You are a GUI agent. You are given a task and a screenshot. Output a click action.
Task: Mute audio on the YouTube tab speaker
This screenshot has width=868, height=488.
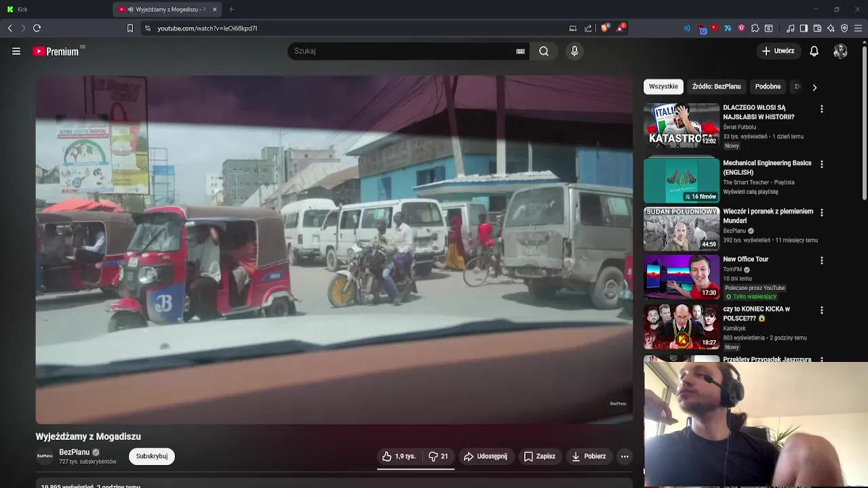pos(130,9)
